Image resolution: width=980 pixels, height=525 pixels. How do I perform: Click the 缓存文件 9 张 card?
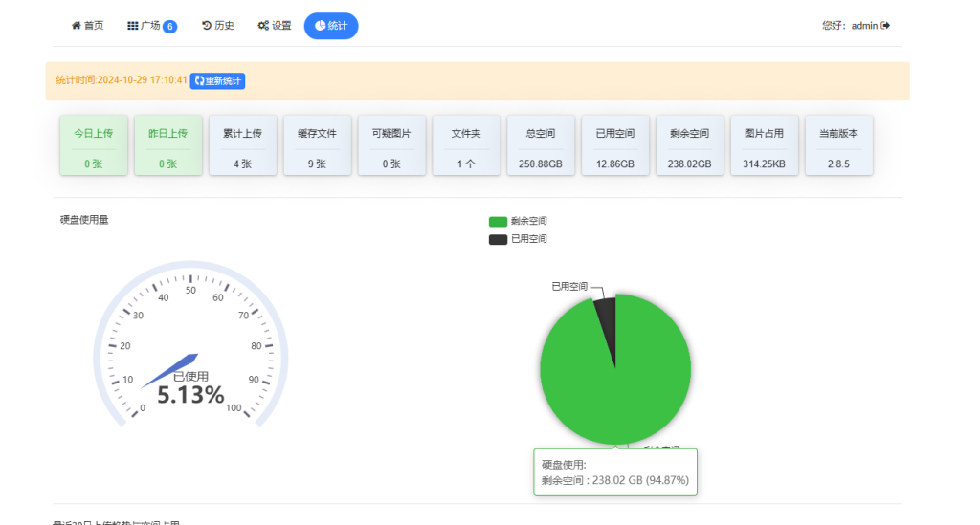[x=317, y=145]
